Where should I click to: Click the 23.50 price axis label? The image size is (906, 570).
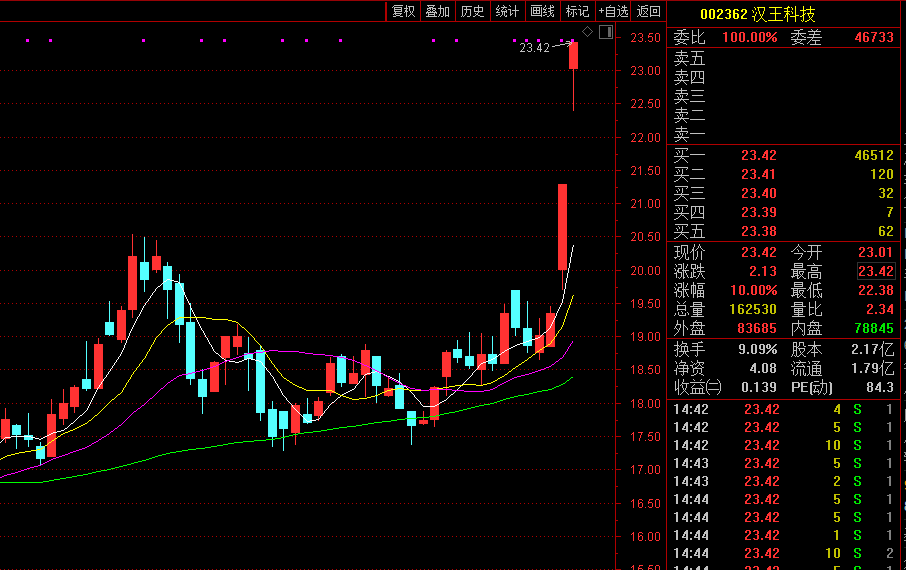[645, 38]
